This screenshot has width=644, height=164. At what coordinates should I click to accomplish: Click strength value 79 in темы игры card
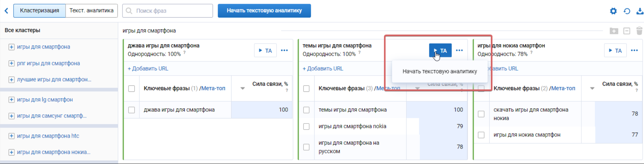tap(460, 126)
